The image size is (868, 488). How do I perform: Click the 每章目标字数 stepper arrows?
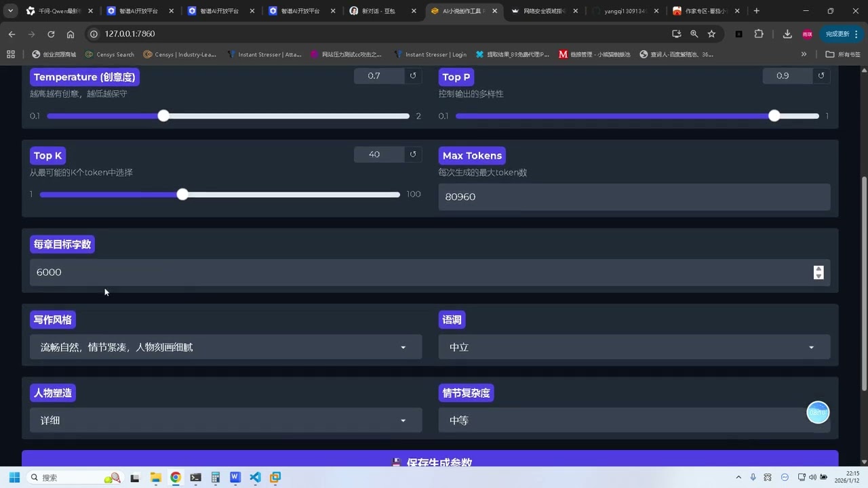point(818,272)
